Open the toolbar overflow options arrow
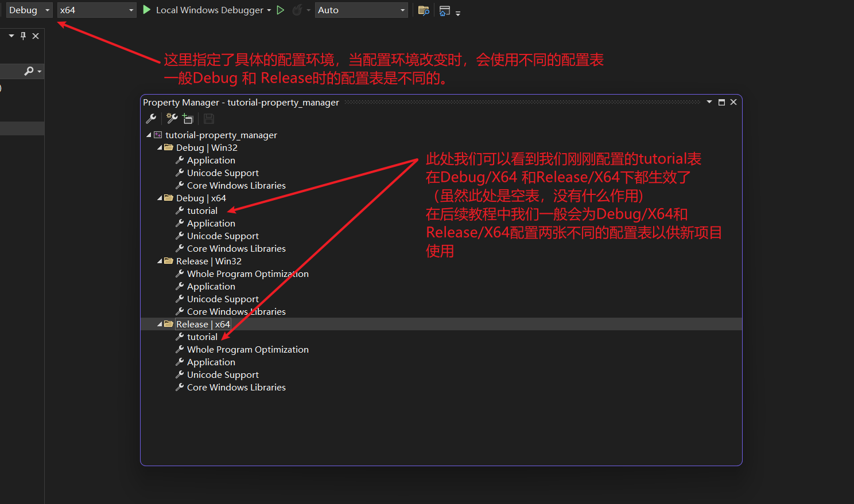 tap(458, 13)
